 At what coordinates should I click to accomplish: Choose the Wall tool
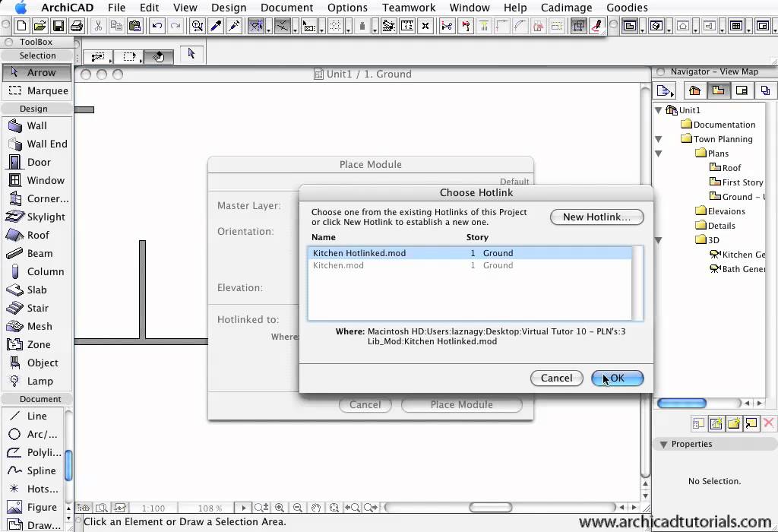[36, 125]
